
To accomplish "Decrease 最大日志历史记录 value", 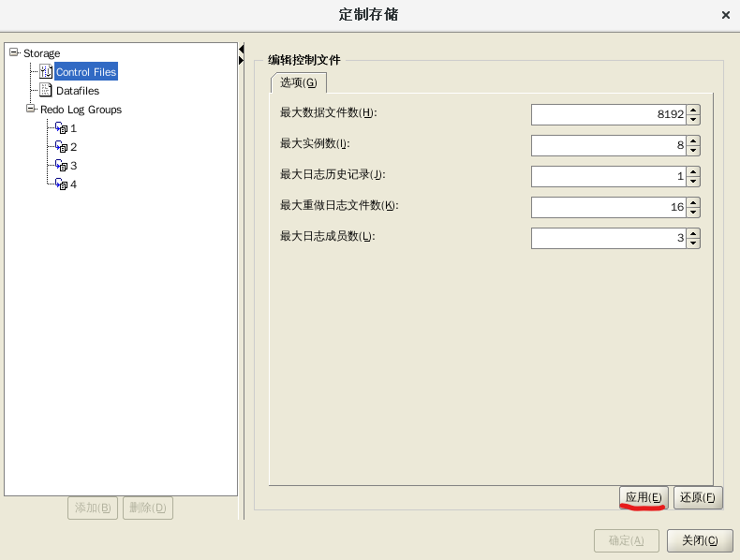I will point(693,182).
